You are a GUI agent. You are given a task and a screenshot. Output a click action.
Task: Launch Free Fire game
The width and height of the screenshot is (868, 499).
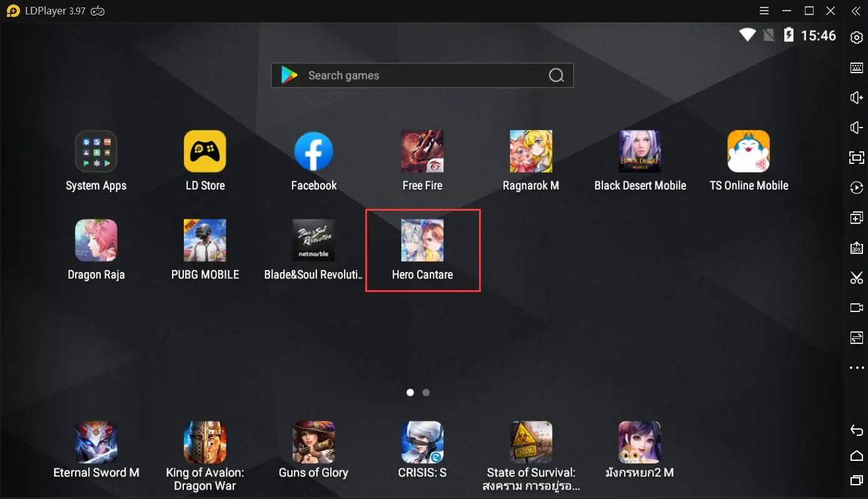[423, 151]
